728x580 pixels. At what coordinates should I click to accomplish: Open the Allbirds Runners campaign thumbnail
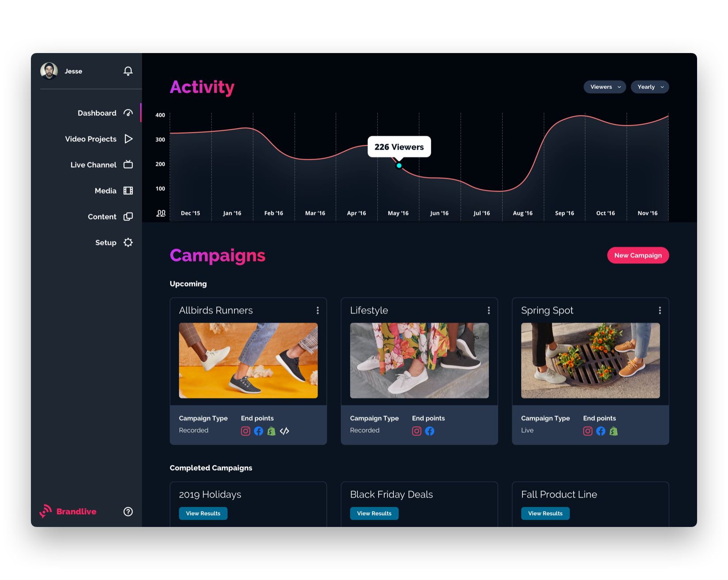pos(248,360)
